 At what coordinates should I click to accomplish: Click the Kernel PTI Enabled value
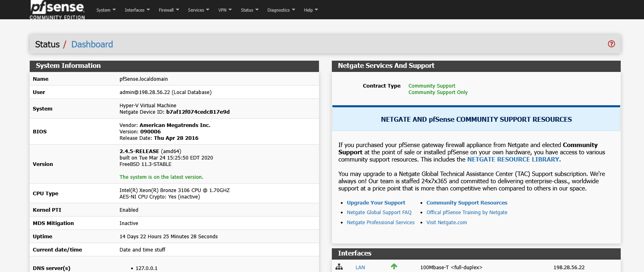129,210
